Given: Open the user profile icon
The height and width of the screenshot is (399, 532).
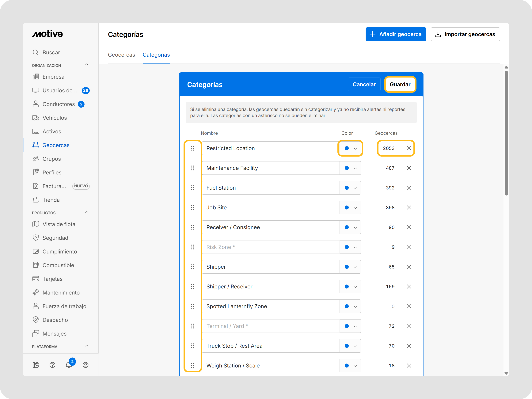Looking at the screenshot, I should [x=86, y=365].
